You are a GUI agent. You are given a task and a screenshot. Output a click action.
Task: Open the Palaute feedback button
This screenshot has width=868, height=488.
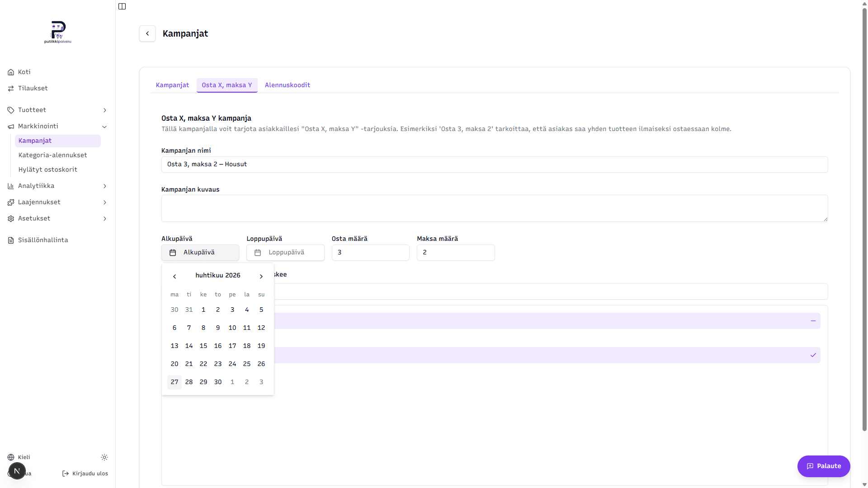pyautogui.click(x=824, y=466)
